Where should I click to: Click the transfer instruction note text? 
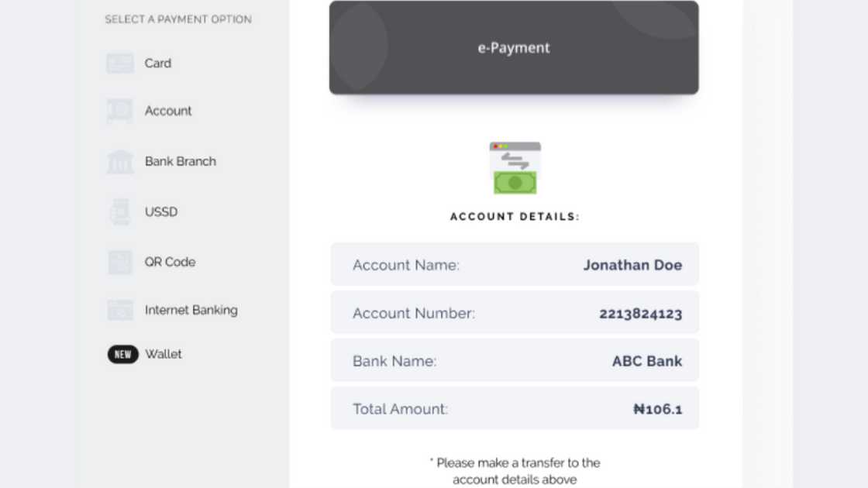pos(514,469)
